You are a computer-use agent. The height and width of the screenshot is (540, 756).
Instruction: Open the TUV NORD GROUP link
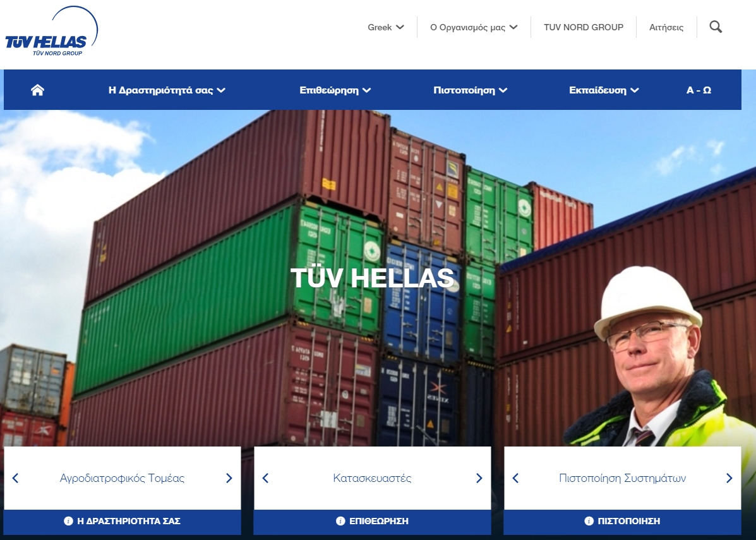point(584,28)
